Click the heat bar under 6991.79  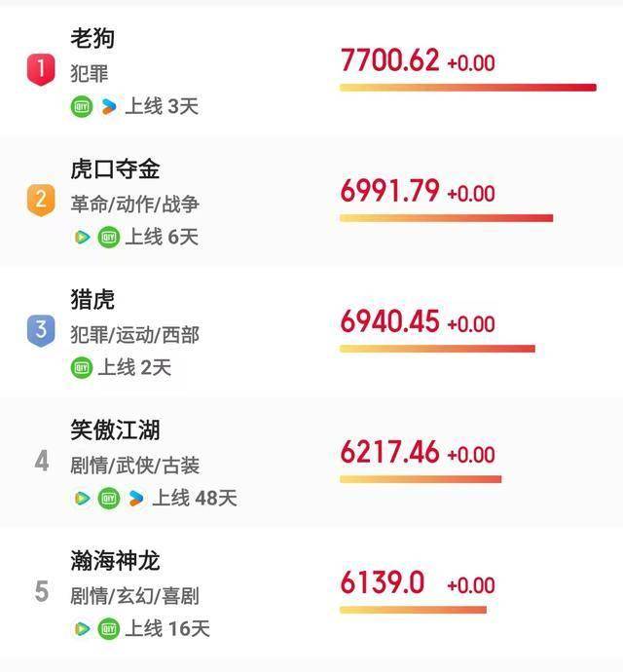coord(447,218)
